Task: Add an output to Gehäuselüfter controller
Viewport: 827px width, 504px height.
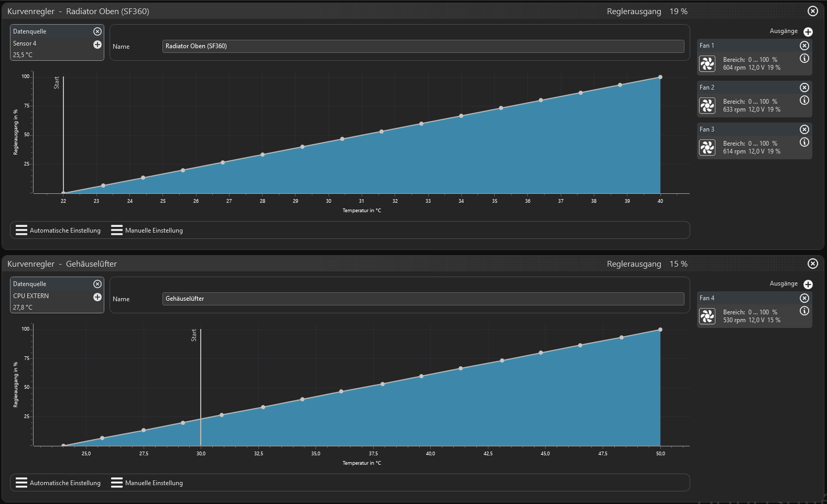Action: coord(808,284)
